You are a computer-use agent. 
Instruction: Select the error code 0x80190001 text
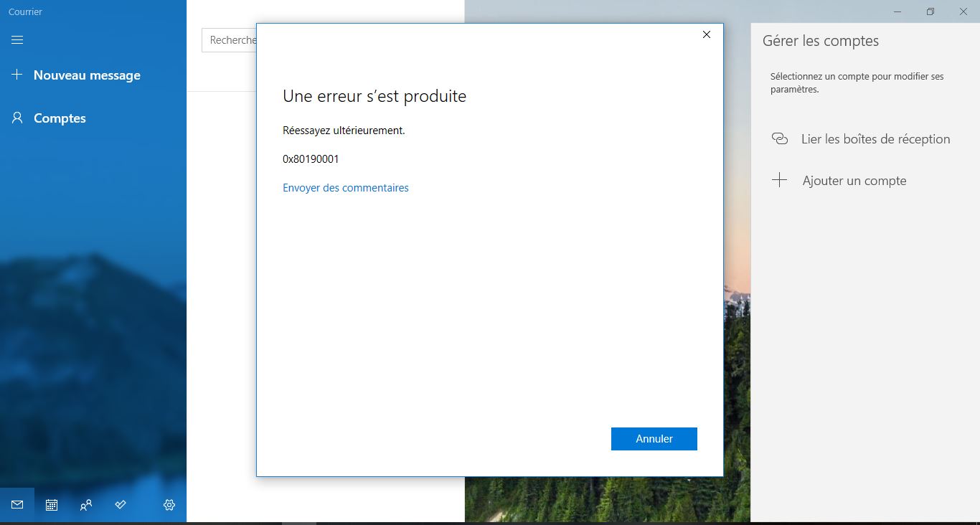[x=311, y=159]
